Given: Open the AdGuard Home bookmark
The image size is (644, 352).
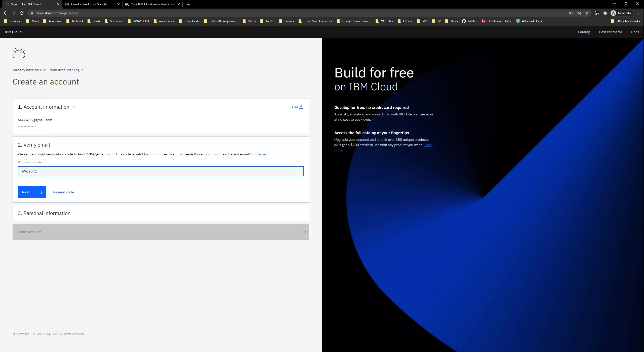Looking at the screenshot, I should click(x=530, y=21).
